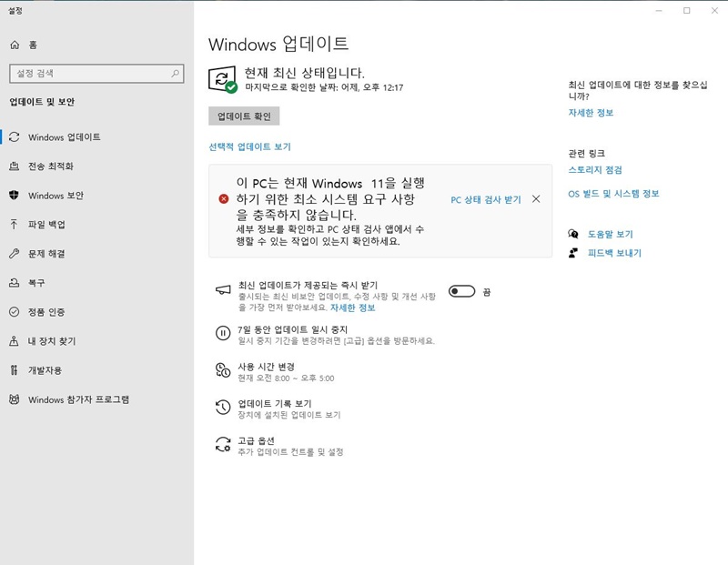Click the 내 장치 찾기 person-pin icon
Viewport: 728px width, 565px height.
(15, 341)
